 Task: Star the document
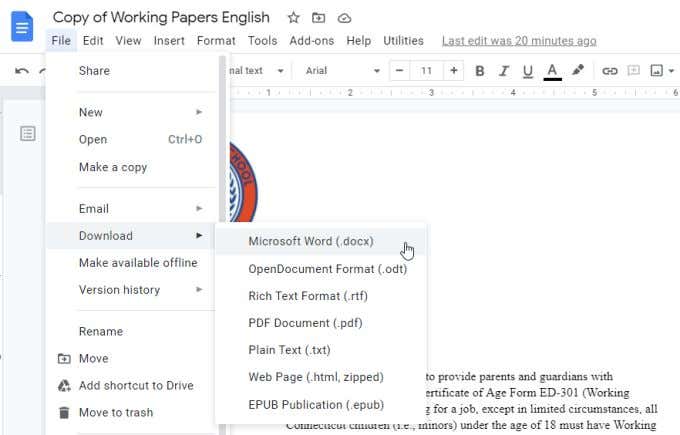click(x=294, y=18)
